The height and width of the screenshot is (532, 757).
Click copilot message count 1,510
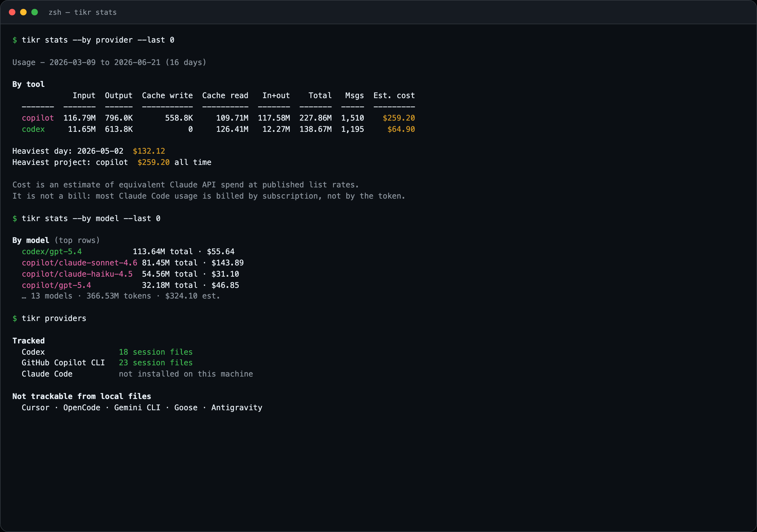pos(352,118)
